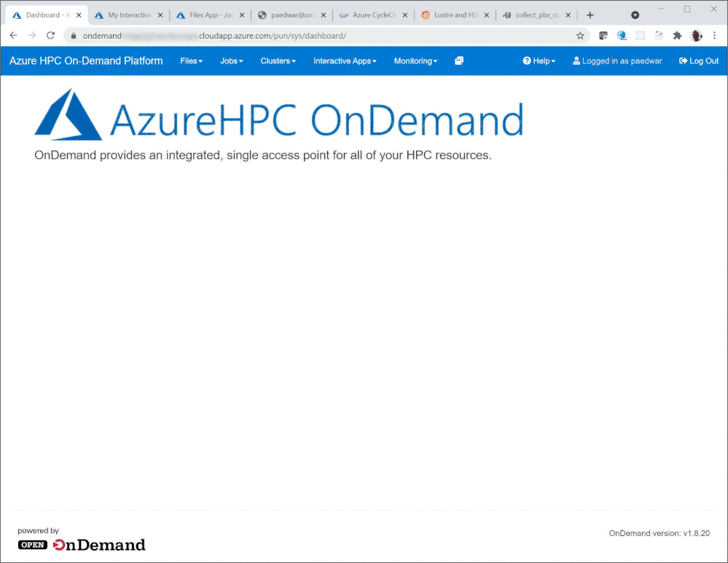The image size is (728, 563).
Task: Click the site lock icon in address bar
Action: [x=74, y=36]
